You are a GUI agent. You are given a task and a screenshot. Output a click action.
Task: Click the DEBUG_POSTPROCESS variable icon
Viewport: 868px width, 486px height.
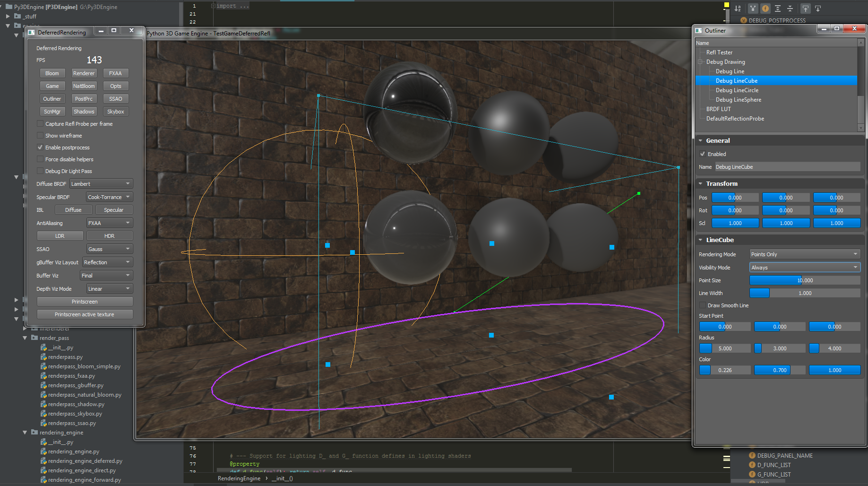tap(744, 20)
